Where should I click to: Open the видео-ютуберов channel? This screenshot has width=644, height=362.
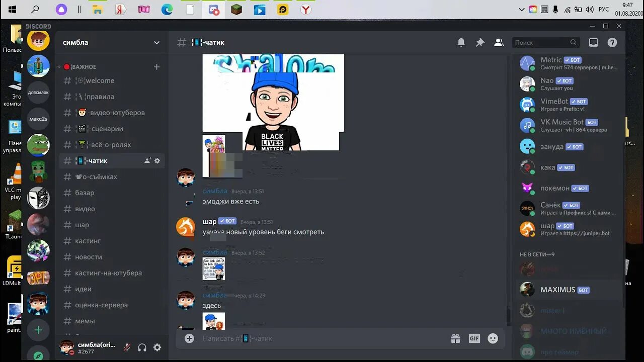(112, 113)
